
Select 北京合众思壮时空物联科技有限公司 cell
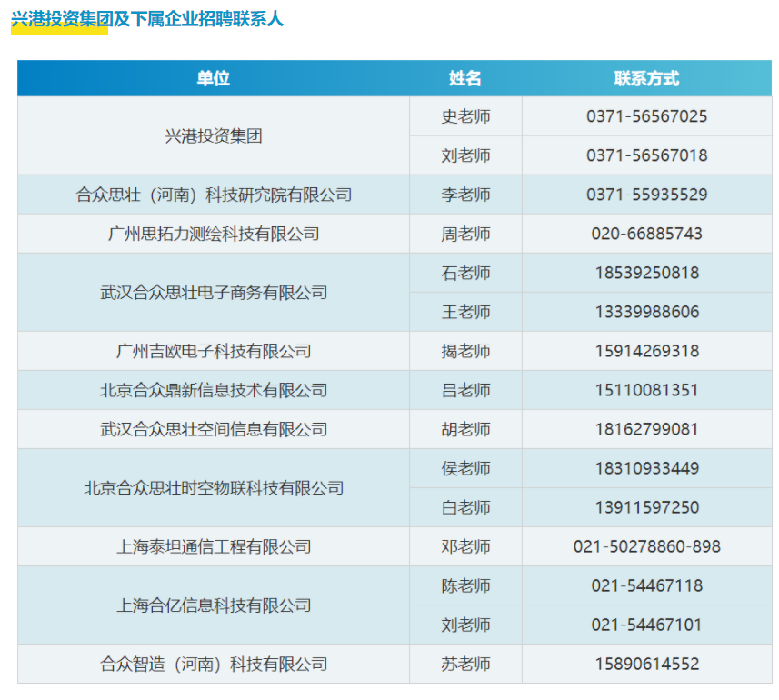213,488
